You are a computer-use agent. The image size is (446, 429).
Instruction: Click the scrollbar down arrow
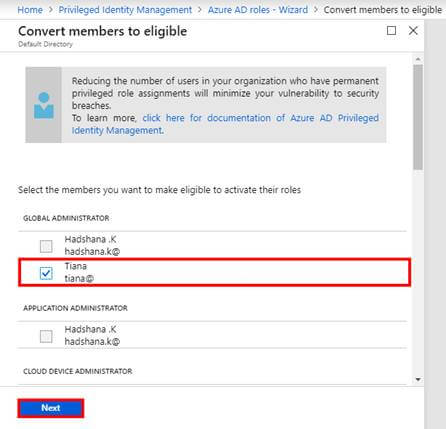pos(418,379)
